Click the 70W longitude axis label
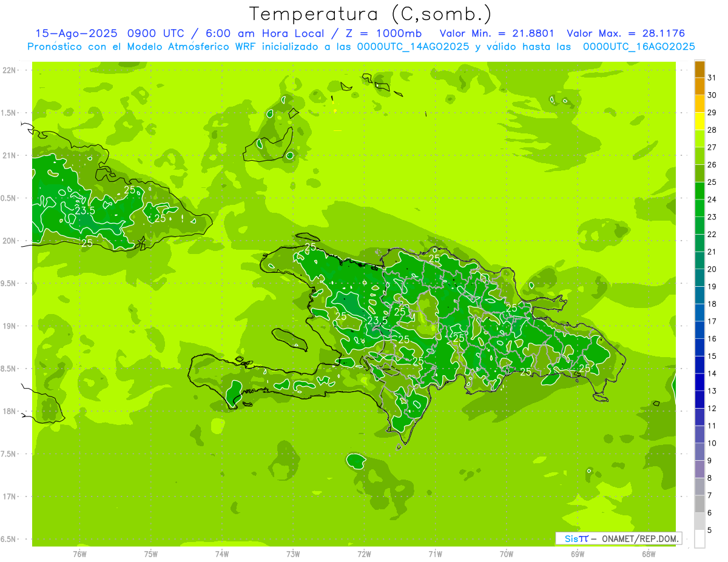 507,554
